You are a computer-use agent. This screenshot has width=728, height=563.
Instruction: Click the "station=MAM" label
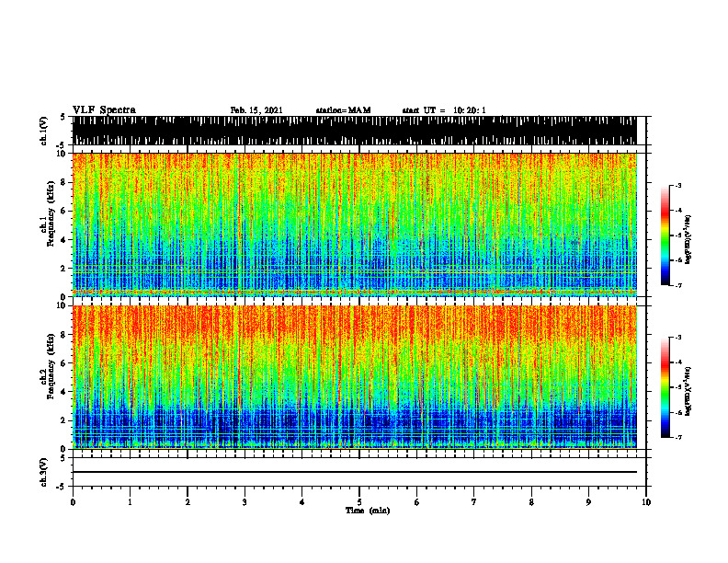[343, 110]
